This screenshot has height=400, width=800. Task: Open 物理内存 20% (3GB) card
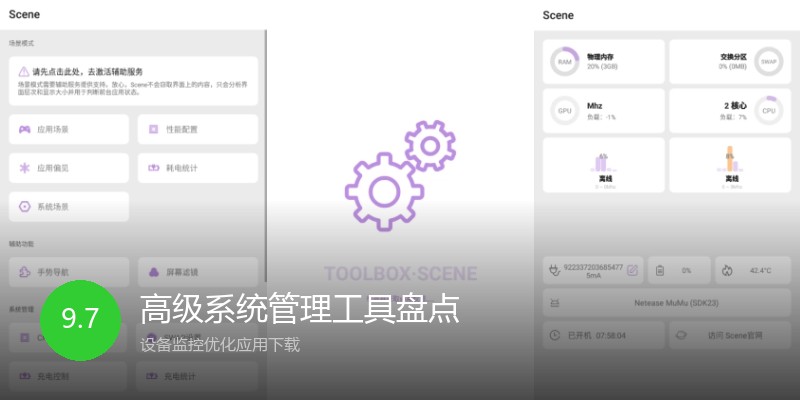(604, 62)
